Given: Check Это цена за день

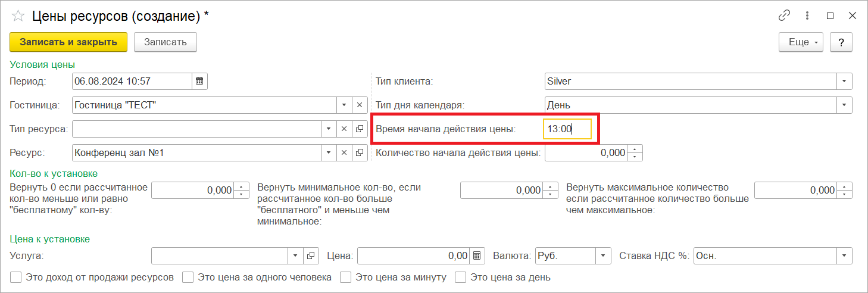Looking at the screenshot, I should (460, 277).
